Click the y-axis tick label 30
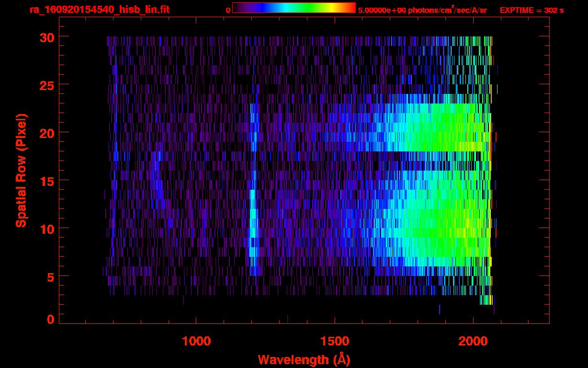This screenshot has height=368, width=588. click(46, 37)
